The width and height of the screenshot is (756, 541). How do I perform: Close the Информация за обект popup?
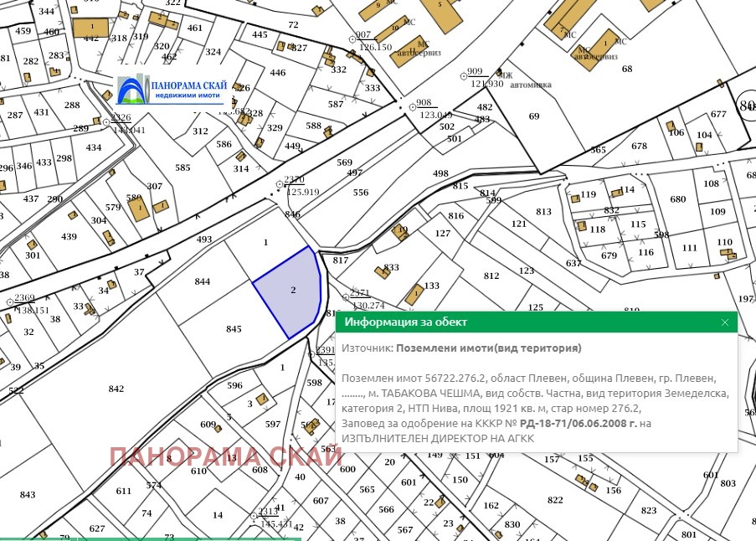[725, 322]
